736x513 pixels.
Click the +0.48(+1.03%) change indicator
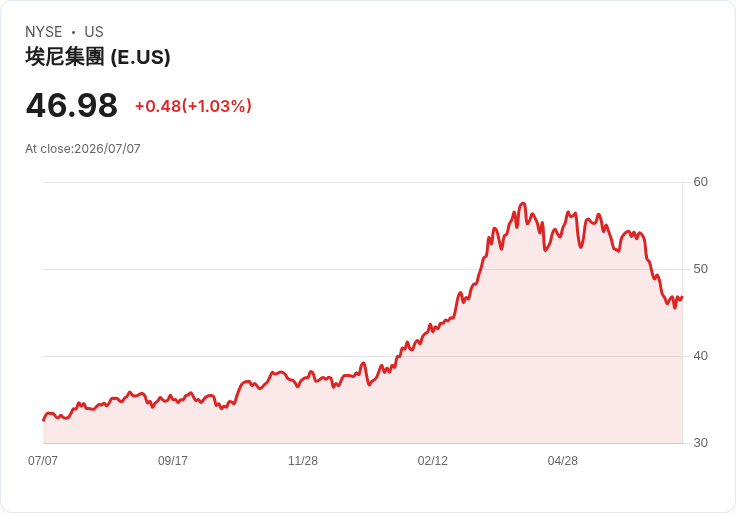193,106
